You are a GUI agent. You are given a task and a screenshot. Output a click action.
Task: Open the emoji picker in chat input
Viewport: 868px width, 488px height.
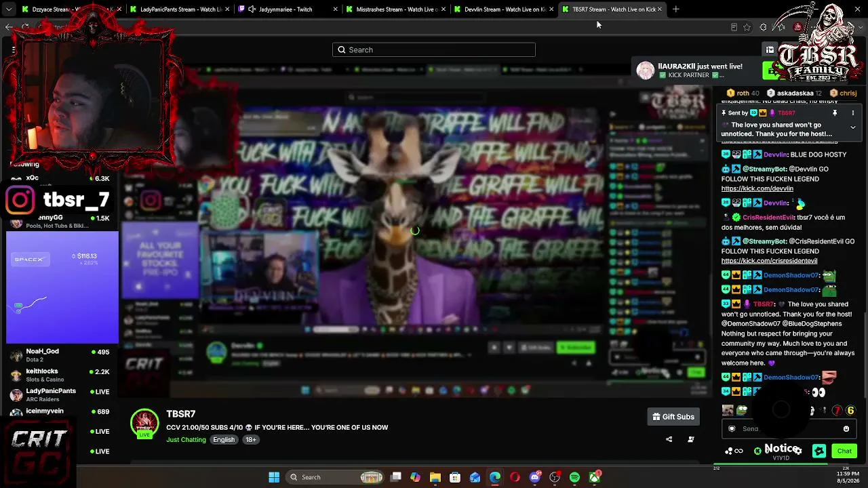coord(846,428)
